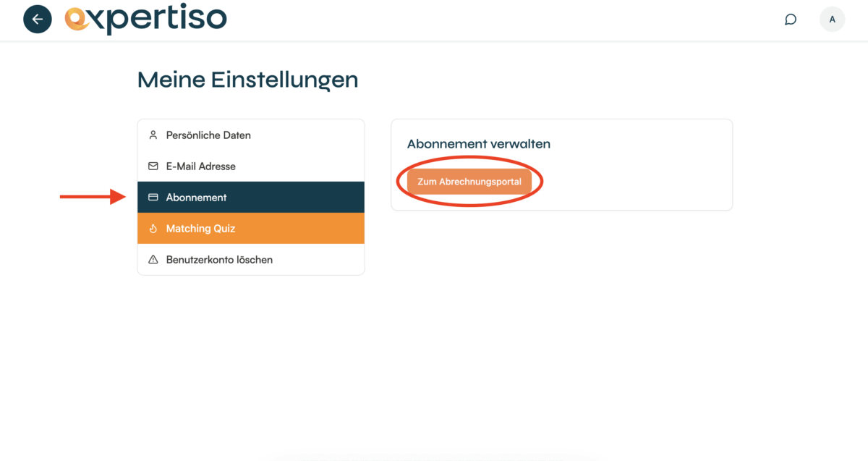Open the chat messages icon
The image size is (868, 461).
[791, 20]
